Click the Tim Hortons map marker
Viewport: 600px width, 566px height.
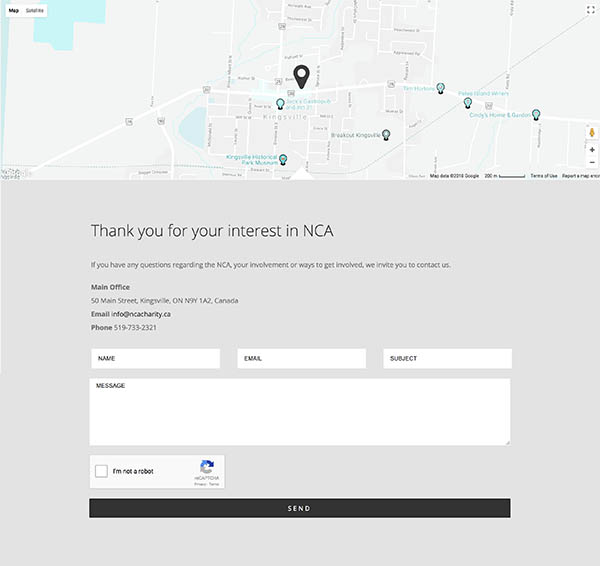(441, 89)
